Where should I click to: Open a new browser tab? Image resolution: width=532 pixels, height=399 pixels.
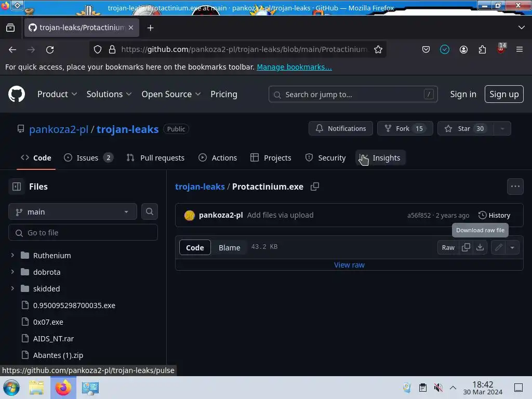pyautogui.click(x=150, y=28)
